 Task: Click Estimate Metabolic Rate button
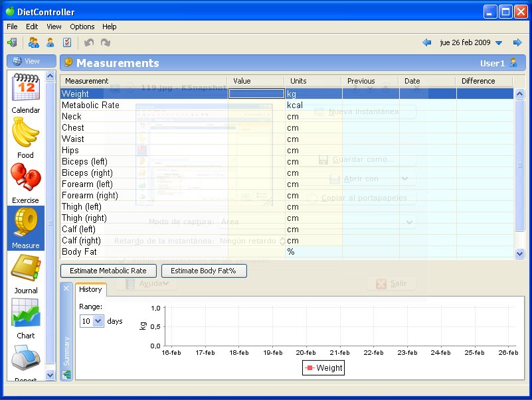coord(108,271)
